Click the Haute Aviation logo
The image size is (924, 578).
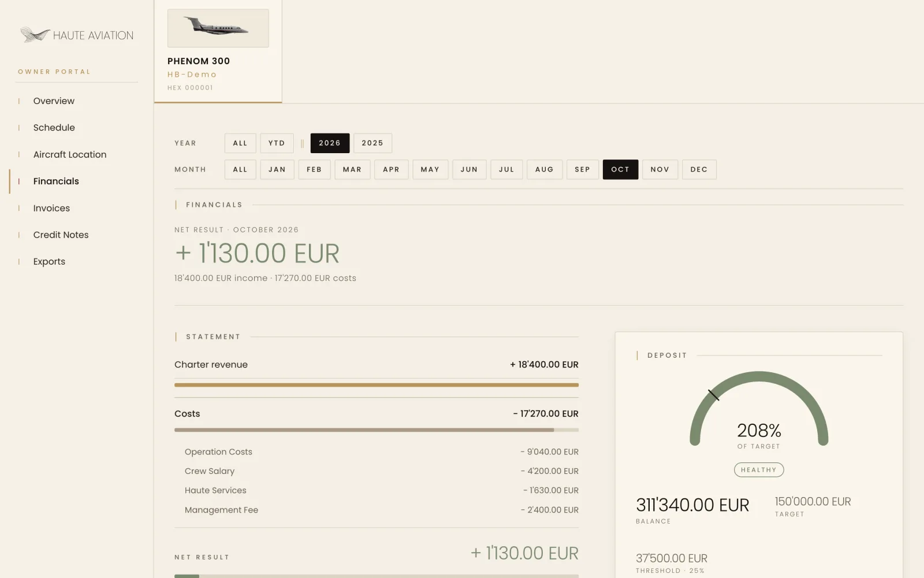[x=77, y=35]
